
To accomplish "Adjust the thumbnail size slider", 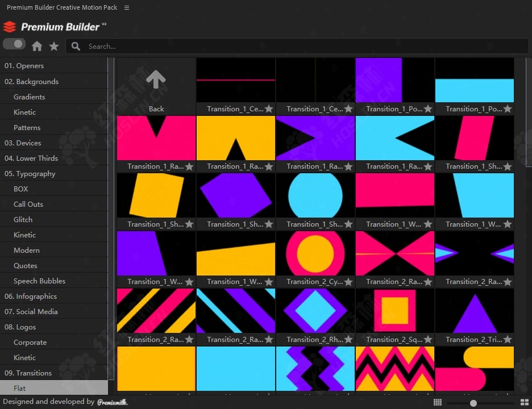I will point(473,403).
